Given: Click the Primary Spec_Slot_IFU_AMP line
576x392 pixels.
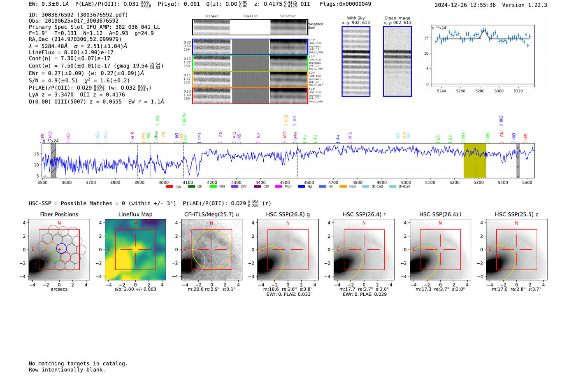Looking at the screenshot, I should (x=94, y=27).
